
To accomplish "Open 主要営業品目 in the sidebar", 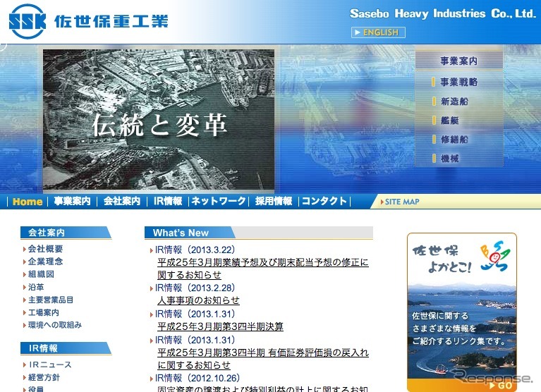I will point(50,300).
